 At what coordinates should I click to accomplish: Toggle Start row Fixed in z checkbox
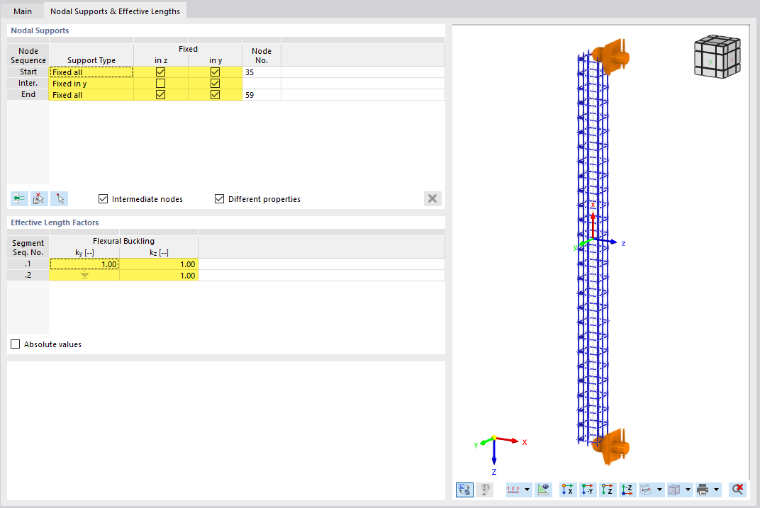(160, 72)
